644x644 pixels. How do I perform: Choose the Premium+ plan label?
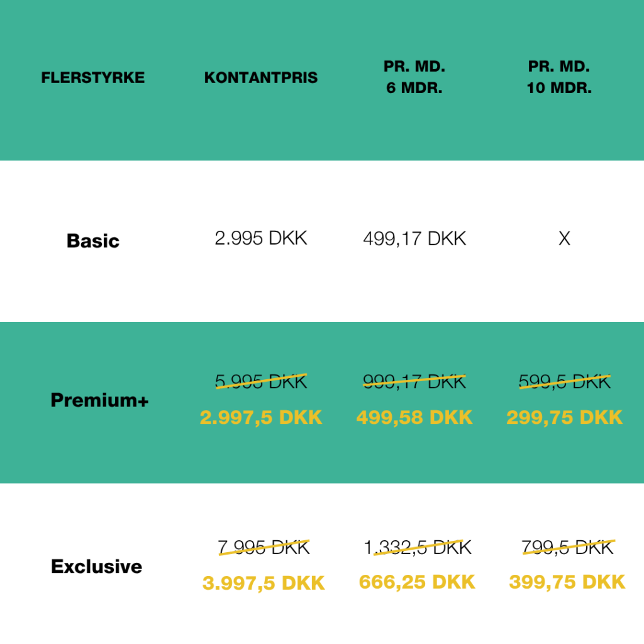pos(99,400)
